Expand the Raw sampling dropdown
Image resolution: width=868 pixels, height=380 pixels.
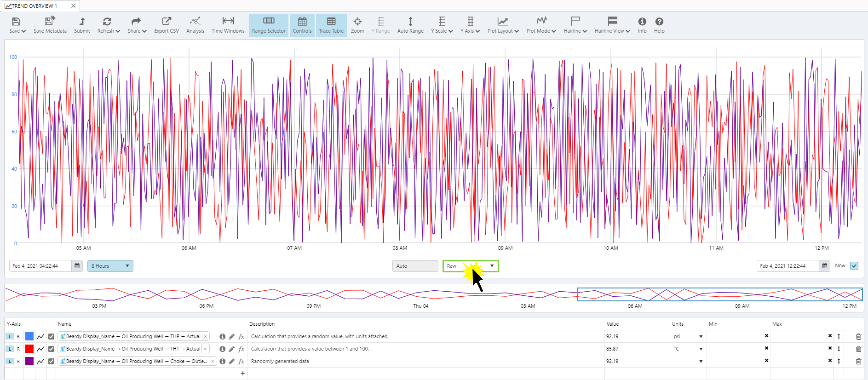[470, 266]
